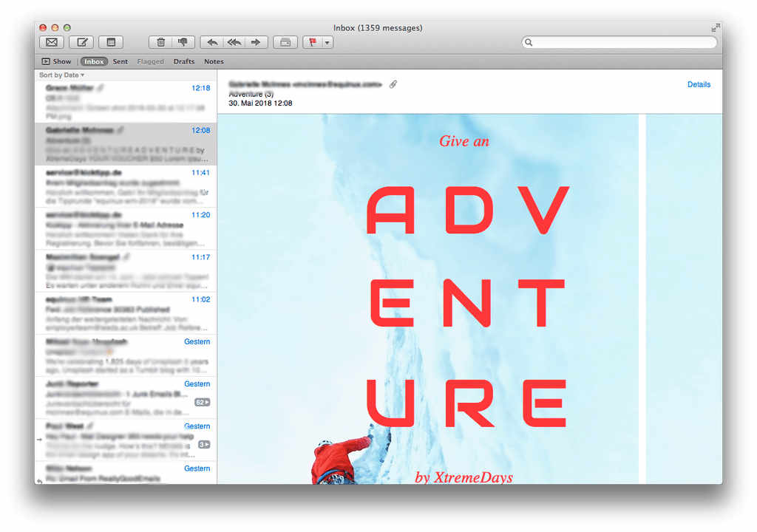The height and width of the screenshot is (532, 757).
Task: Expand the thread with the 62 badge
Action: point(203,402)
